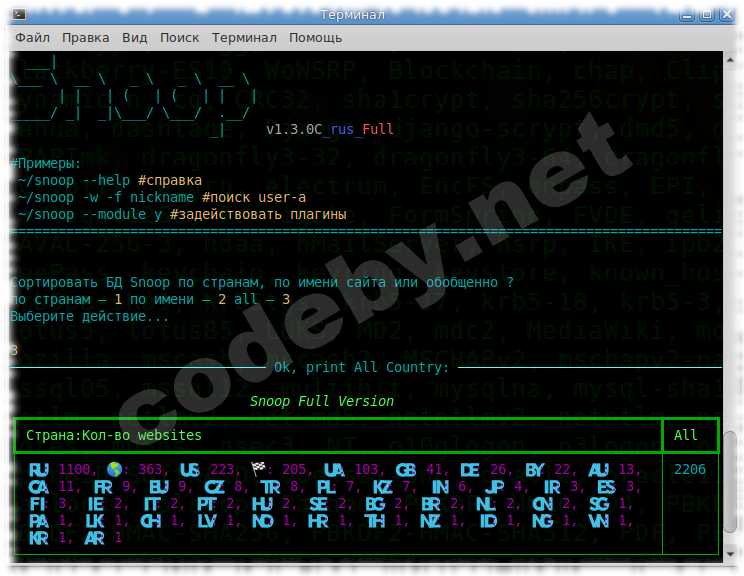Screen dimensions: 744x576
Task: Click the SE country code
Action: pos(318,504)
